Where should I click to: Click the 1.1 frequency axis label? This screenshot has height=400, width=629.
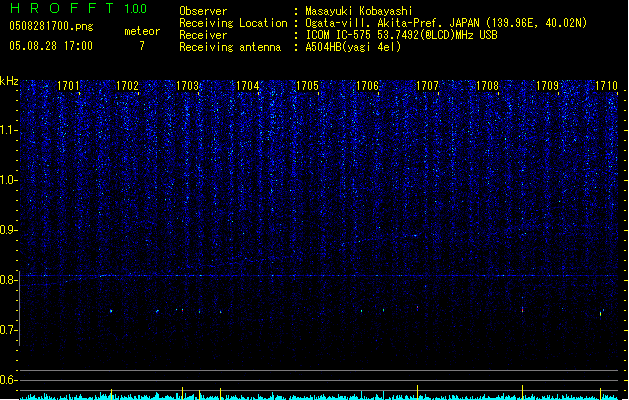click(9, 130)
